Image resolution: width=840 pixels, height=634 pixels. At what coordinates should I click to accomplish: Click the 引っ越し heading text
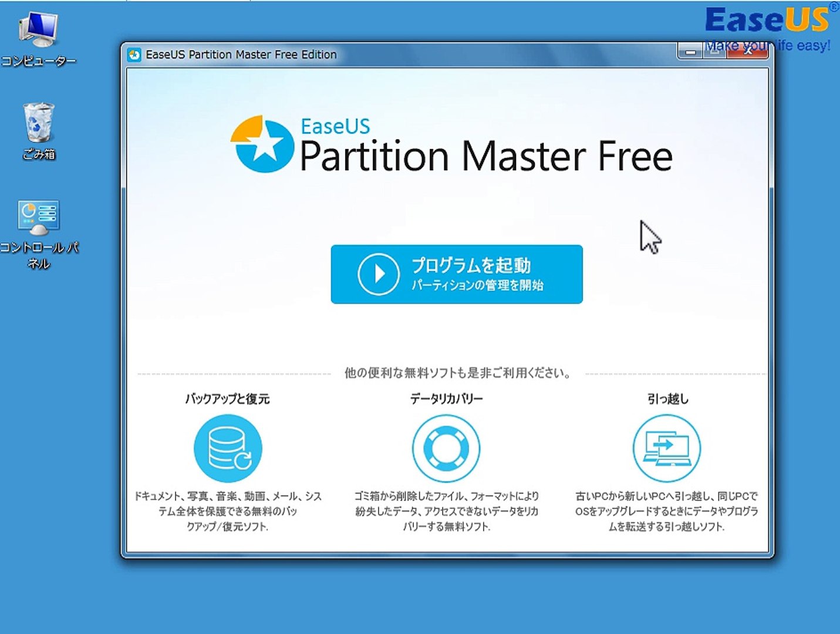(668, 399)
